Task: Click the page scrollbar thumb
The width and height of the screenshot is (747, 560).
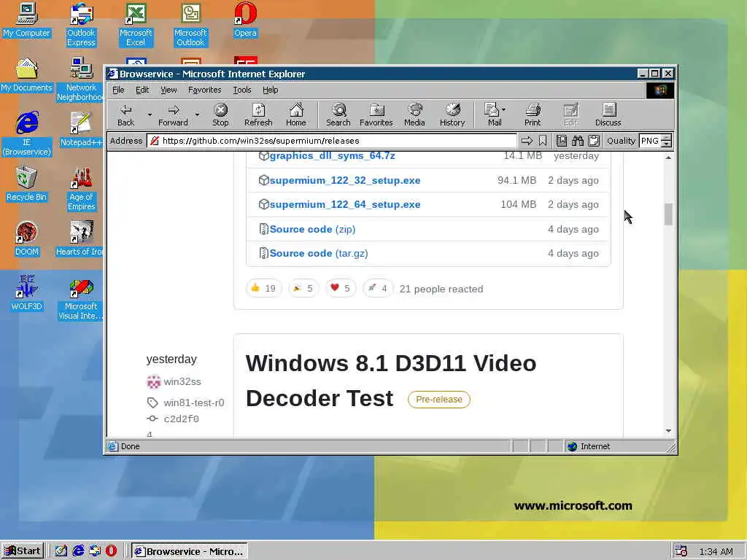Action: 668,214
